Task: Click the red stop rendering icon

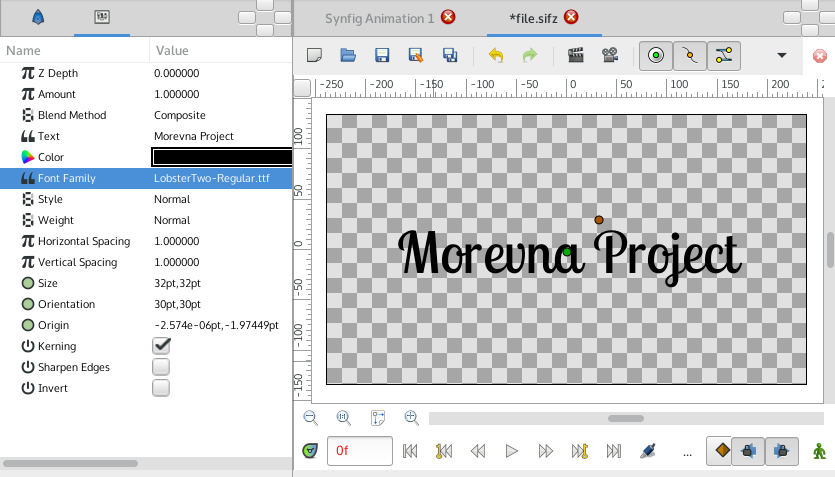Action: coord(820,56)
